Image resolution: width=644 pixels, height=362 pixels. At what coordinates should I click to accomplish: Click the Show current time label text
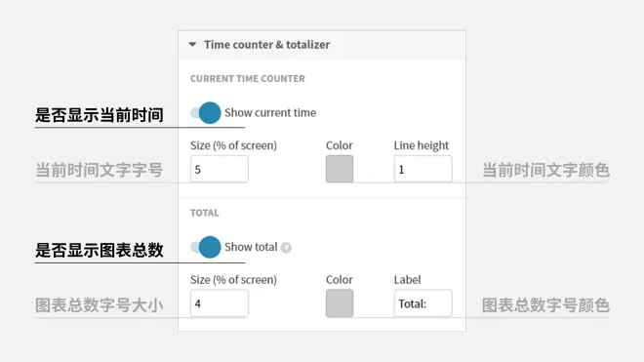tap(270, 112)
